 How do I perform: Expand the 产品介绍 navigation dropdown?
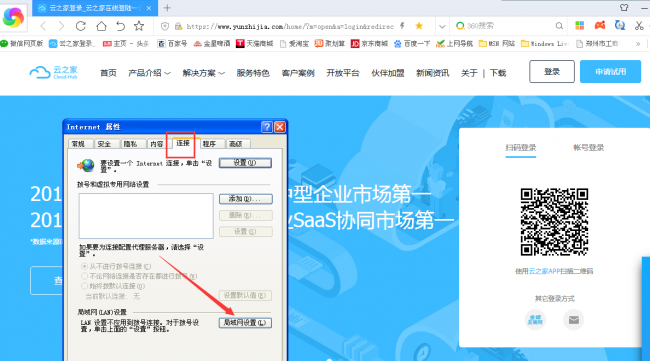(x=149, y=73)
